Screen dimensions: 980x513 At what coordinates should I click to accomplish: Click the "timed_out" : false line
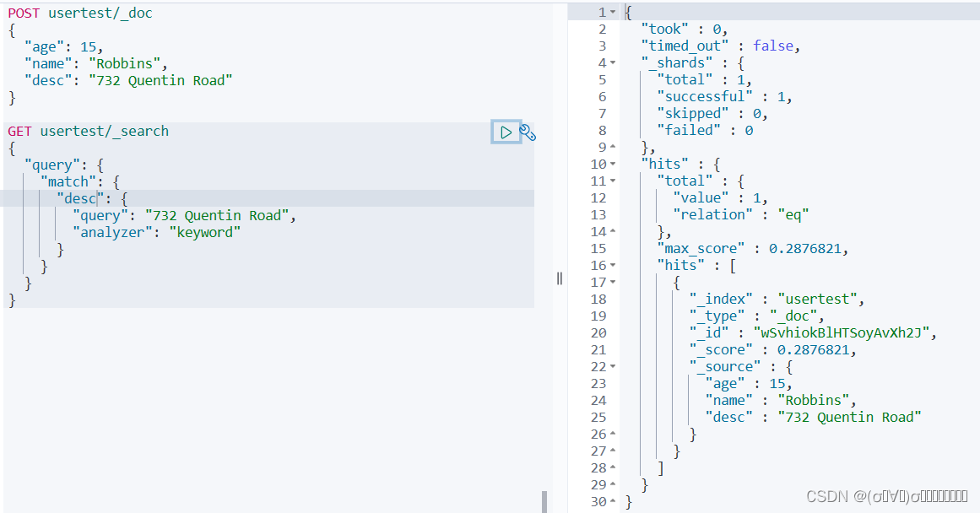[721, 46]
